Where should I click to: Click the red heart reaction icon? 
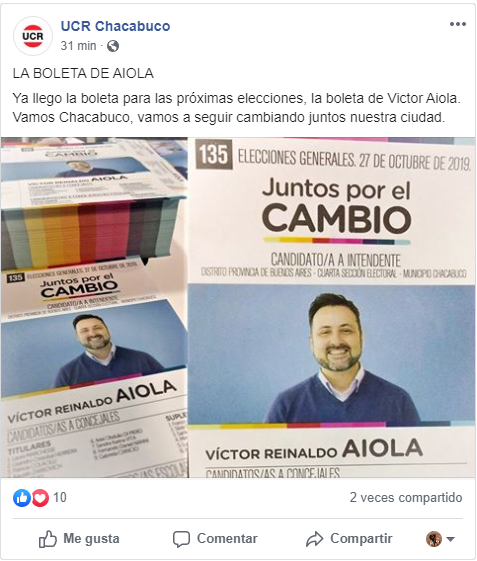click(x=40, y=498)
